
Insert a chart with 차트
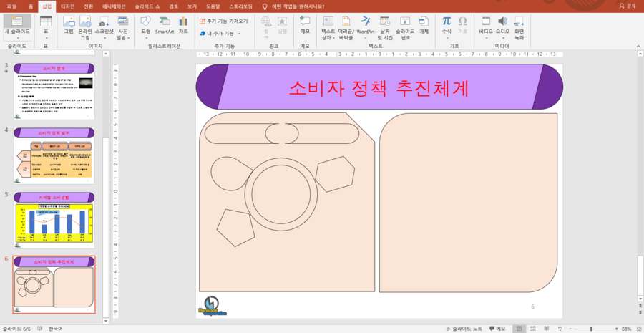tap(183, 24)
